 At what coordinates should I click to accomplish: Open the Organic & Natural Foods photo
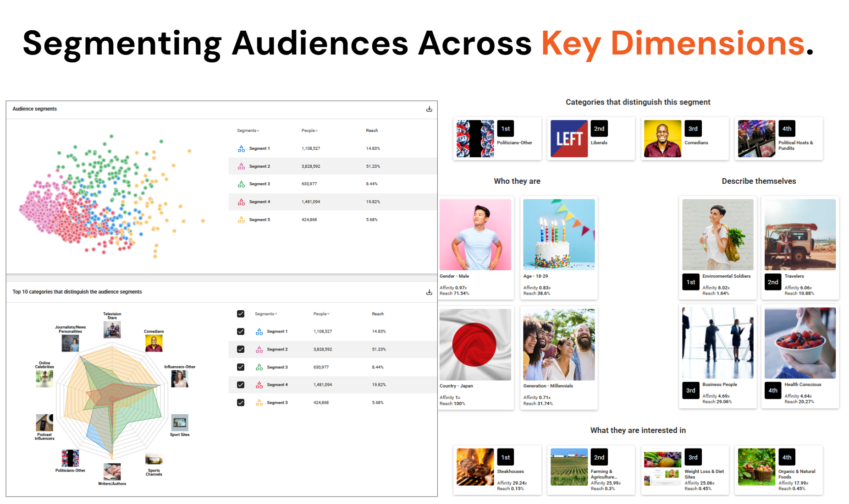tap(756, 467)
